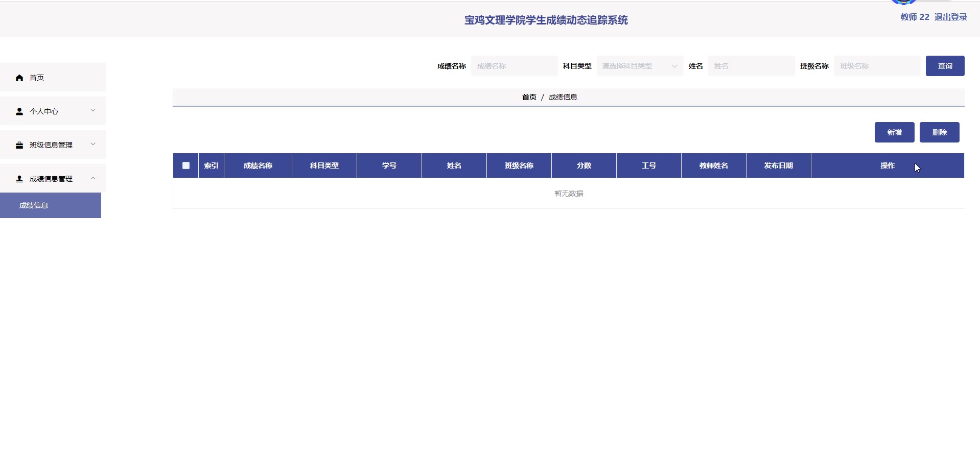
Task: Click the 新增 button
Action: click(x=894, y=132)
